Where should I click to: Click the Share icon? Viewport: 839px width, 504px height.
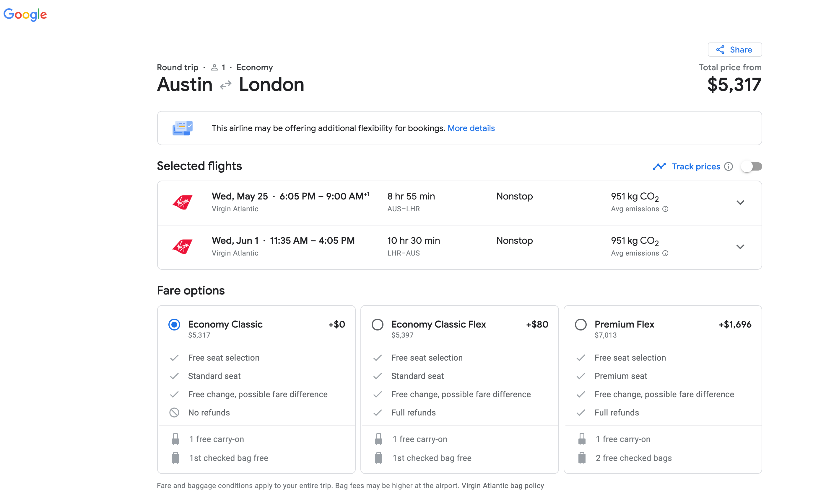click(720, 50)
